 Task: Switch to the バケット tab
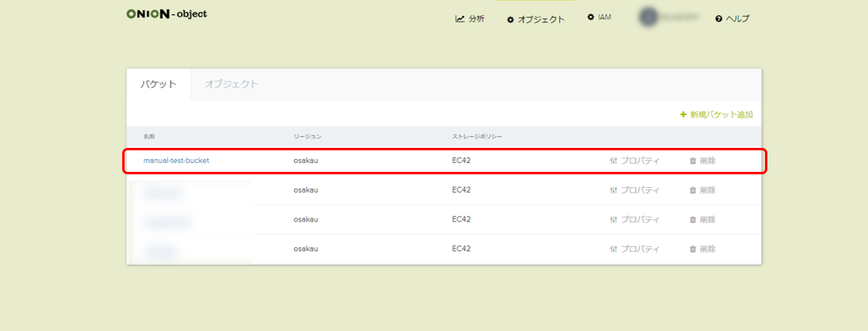point(158,84)
